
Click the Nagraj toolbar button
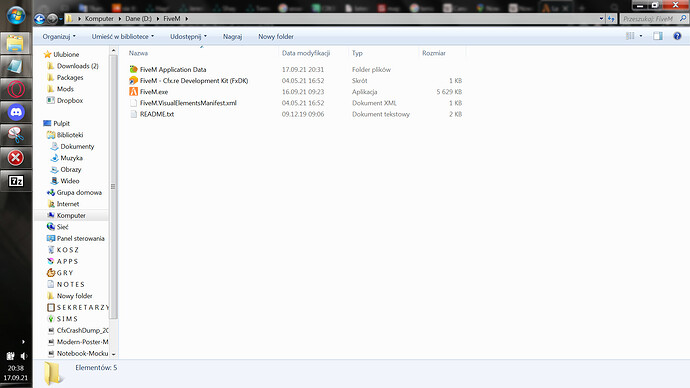point(232,37)
